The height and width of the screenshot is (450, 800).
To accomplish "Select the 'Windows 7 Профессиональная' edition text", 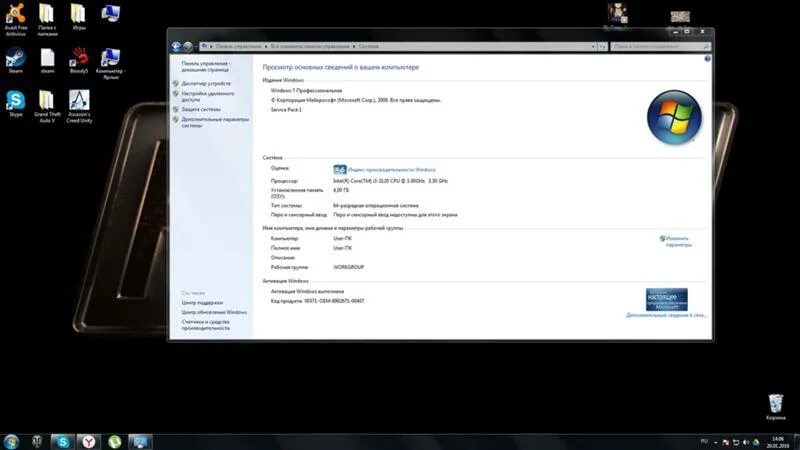I will tap(306, 90).
